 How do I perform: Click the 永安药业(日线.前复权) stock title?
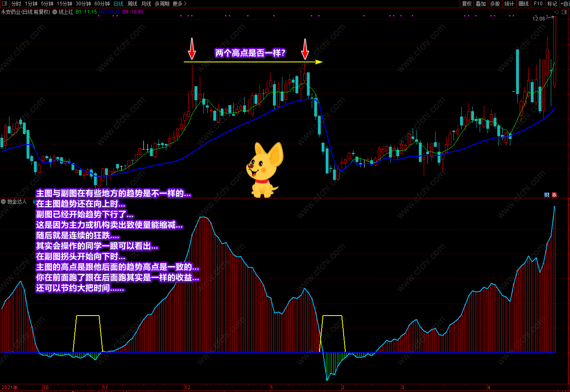[x=25, y=12]
